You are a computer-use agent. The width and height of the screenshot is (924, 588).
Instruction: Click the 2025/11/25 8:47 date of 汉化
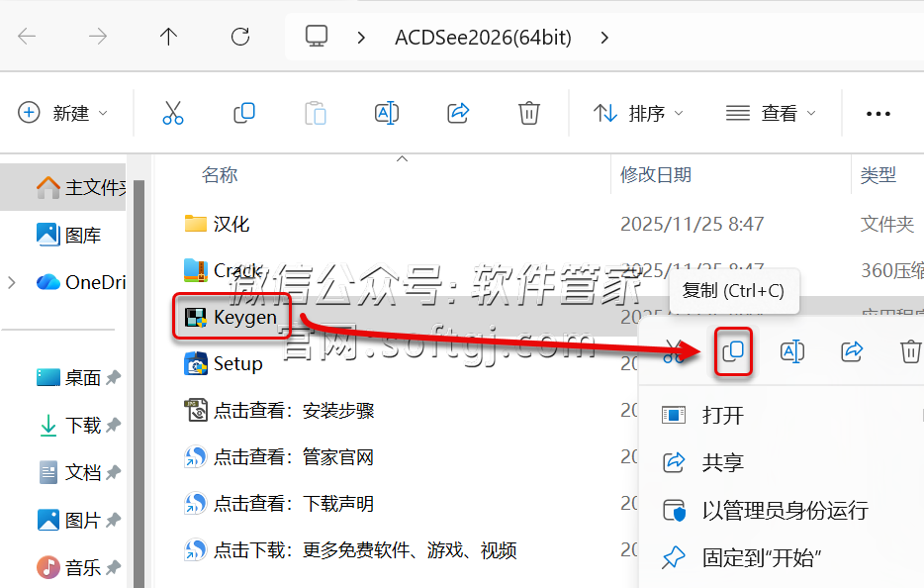692,224
